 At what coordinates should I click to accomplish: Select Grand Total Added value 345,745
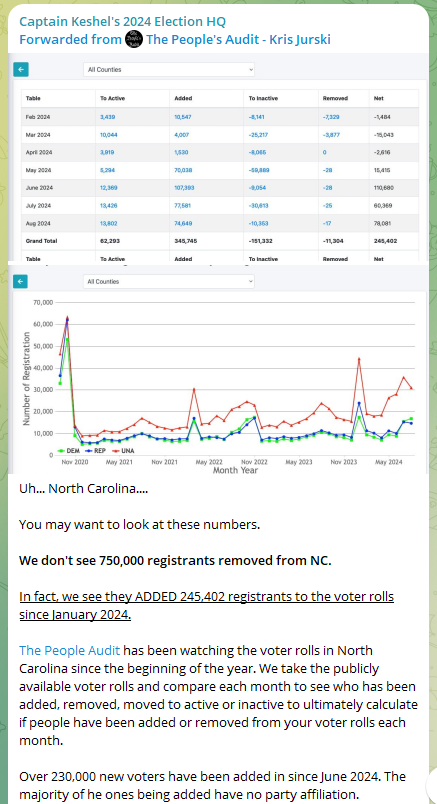185,241
